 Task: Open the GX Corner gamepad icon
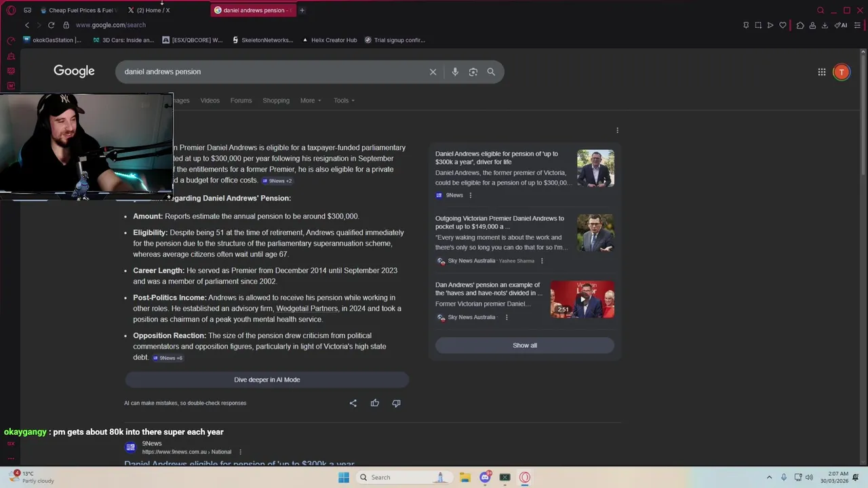click(x=27, y=10)
